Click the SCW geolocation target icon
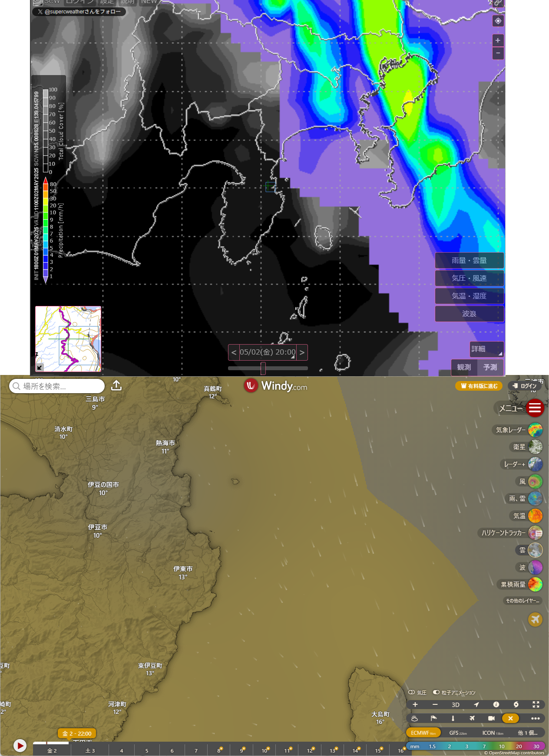 (498, 21)
